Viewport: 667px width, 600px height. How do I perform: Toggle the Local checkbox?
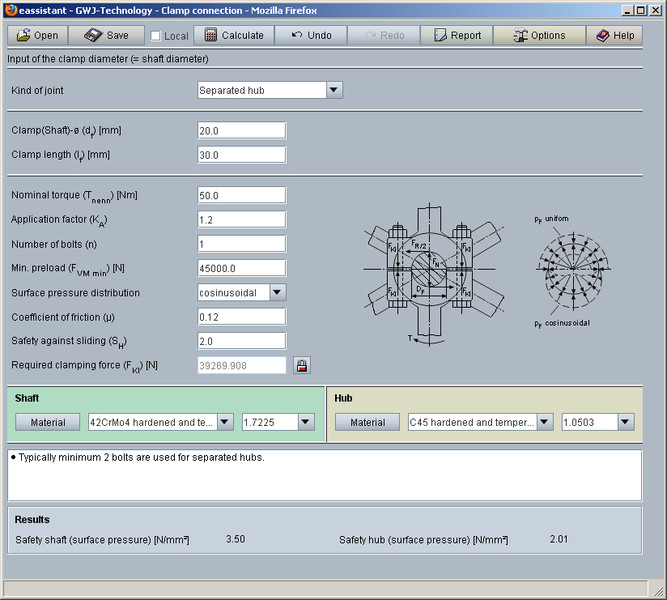pyautogui.click(x=156, y=36)
